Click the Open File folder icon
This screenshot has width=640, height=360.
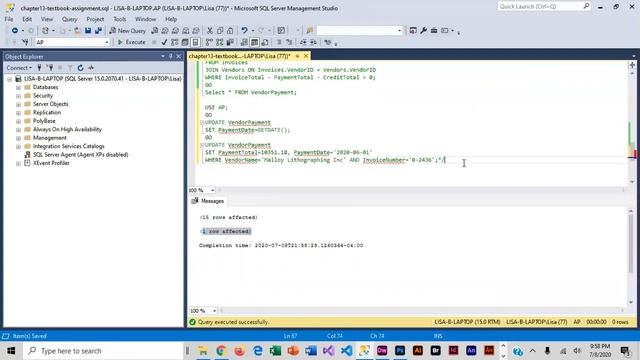[77, 31]
